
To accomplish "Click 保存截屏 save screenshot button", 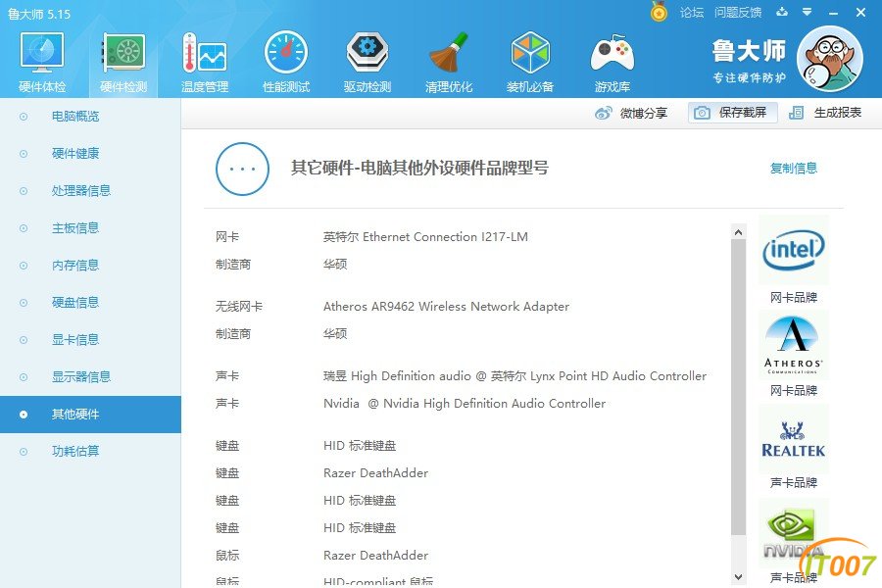I will (x=732, y=113).
